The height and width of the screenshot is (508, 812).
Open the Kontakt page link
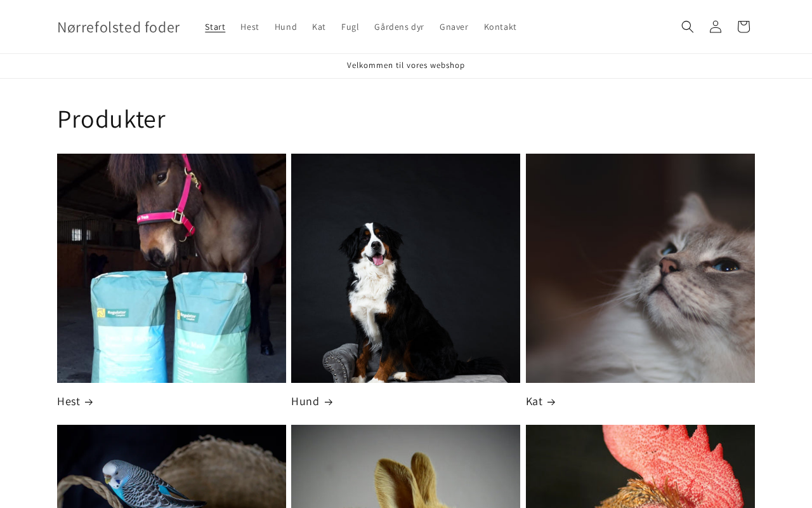[x=501, y=27]
